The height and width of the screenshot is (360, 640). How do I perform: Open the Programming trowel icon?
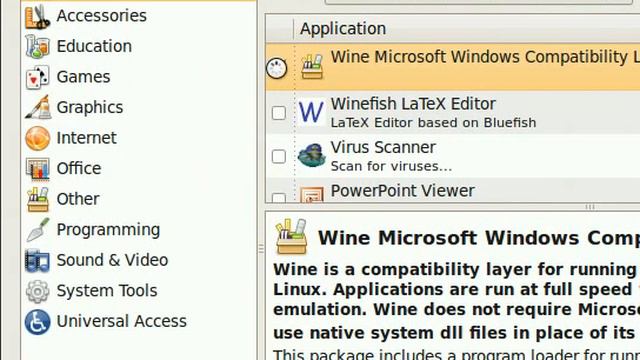point(38,230)
